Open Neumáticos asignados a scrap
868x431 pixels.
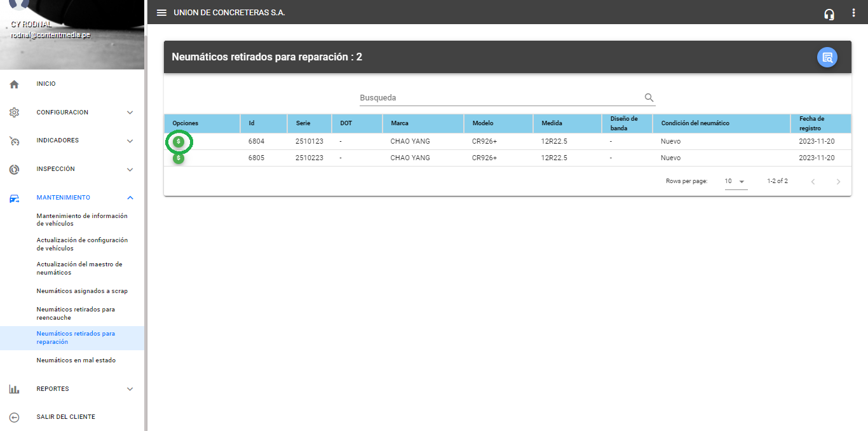point(82,291)
